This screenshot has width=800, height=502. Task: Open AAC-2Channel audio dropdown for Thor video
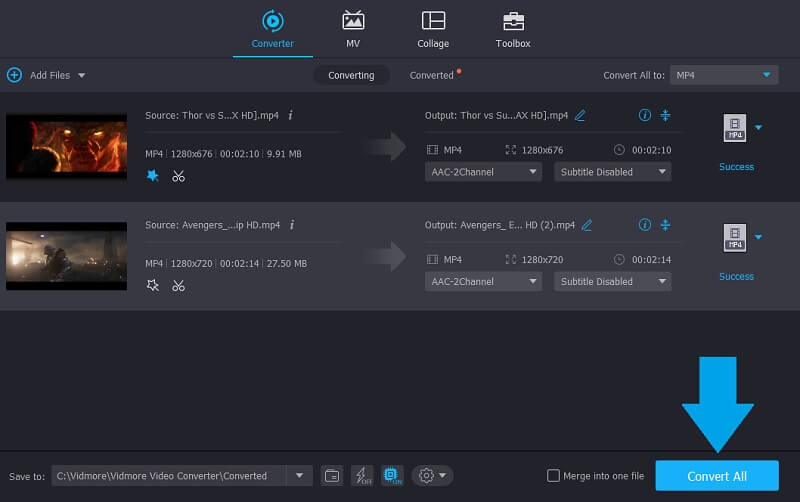[483, 172]
